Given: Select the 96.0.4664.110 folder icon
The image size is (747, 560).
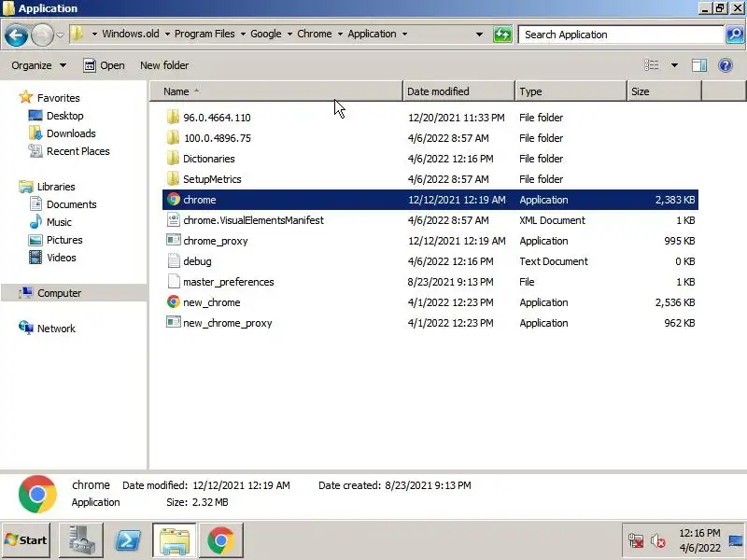Looking at the screenshot, I should (173, 118).
